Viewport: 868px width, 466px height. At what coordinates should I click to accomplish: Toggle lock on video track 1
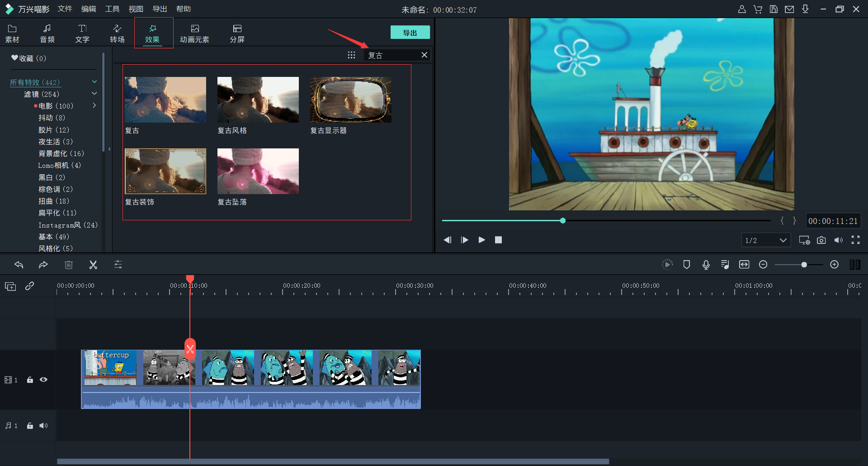tap(30, 380)
